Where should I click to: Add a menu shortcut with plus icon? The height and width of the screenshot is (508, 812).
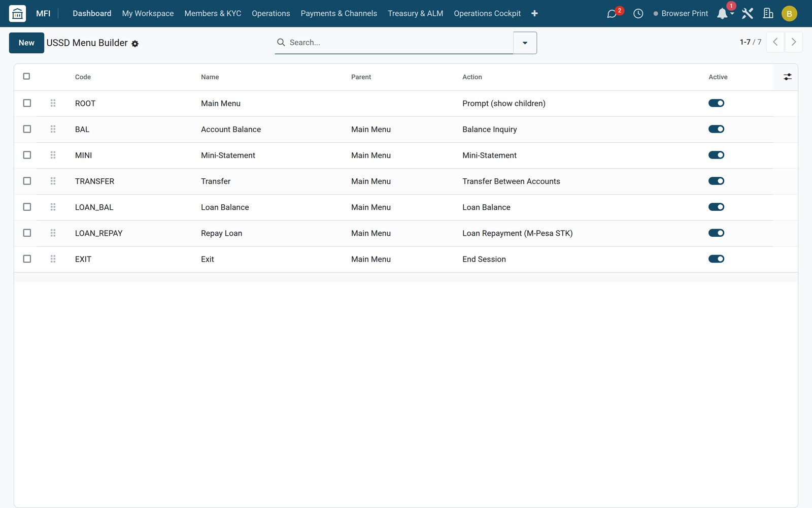tap(534, 14)
